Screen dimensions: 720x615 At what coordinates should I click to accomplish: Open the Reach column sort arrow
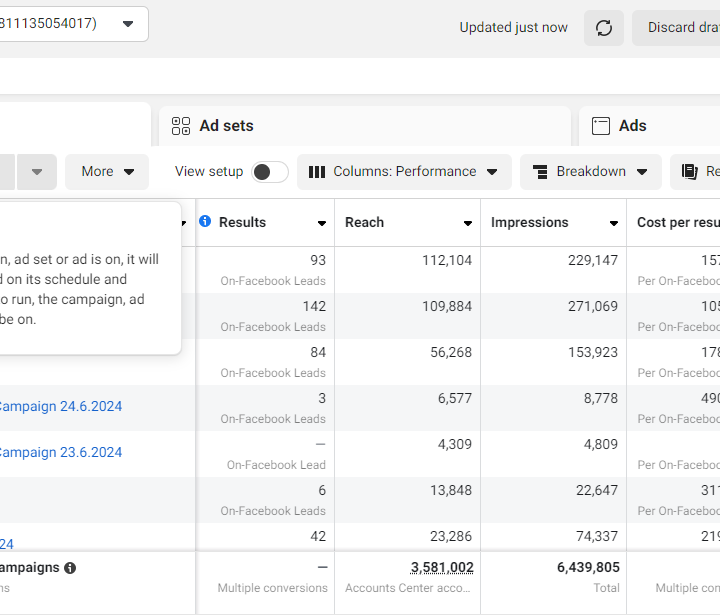tap(468, 223)
